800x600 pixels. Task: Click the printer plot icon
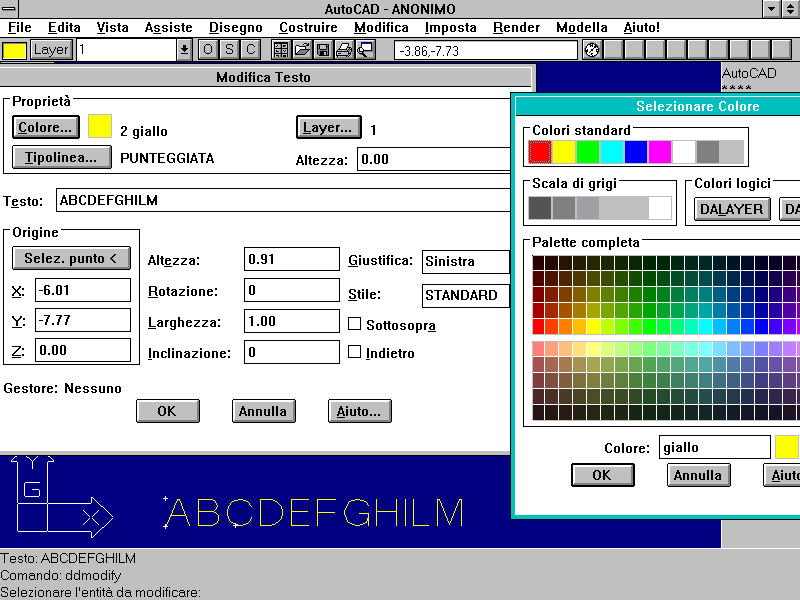(x=344, y=50)
